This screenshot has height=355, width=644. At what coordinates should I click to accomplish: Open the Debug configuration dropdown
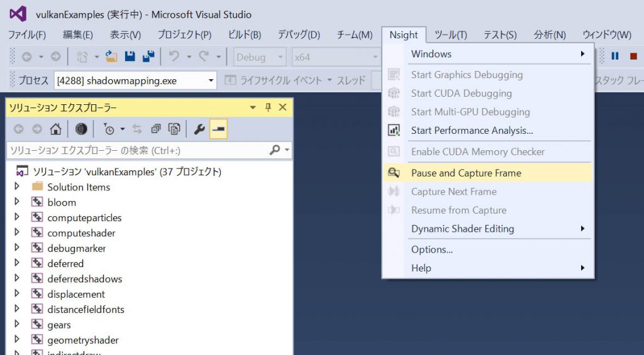[x=260, y=57]
